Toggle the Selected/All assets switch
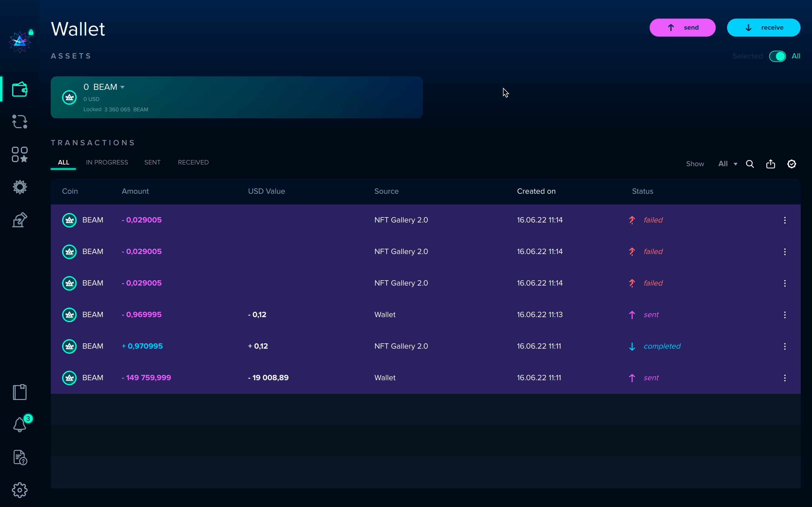This screenshot has height=507, width=812. (777, 56)
